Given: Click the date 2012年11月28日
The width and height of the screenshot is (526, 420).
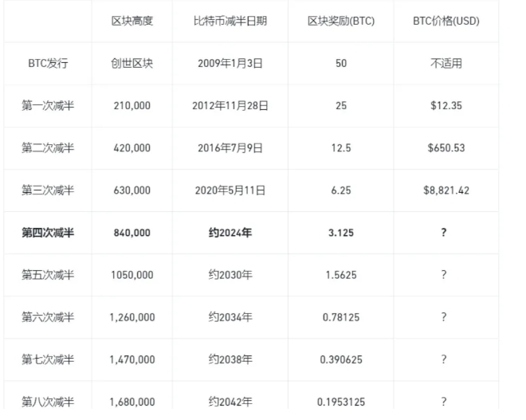Looking at the screenshot, I should pyautogui.click(x=230, y=106).
